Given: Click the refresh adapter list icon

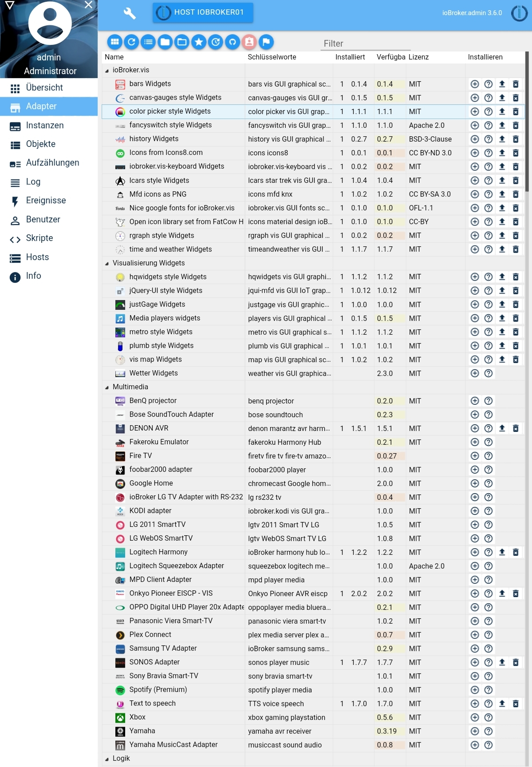Looking at the screenshot, I should (132, 42).
